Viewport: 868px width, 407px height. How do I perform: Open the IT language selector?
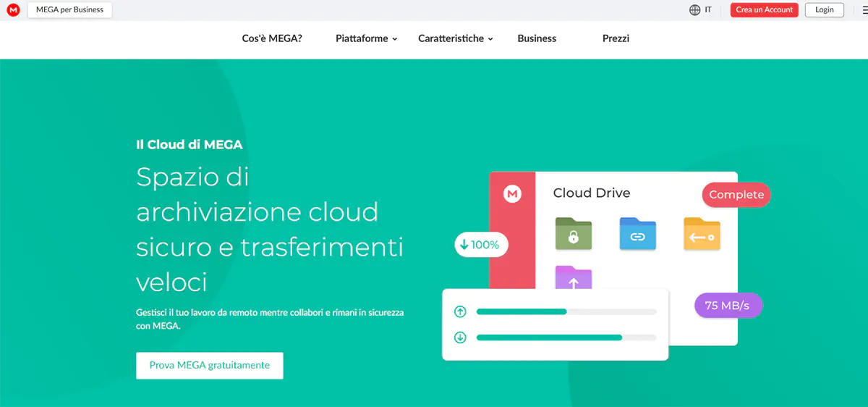(707, 10)
